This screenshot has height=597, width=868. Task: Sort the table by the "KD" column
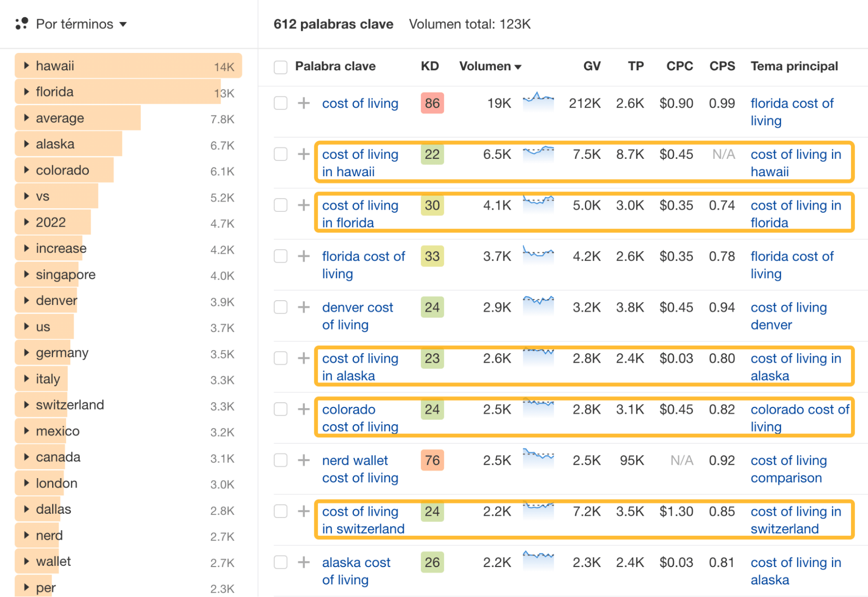pos(429,66)
